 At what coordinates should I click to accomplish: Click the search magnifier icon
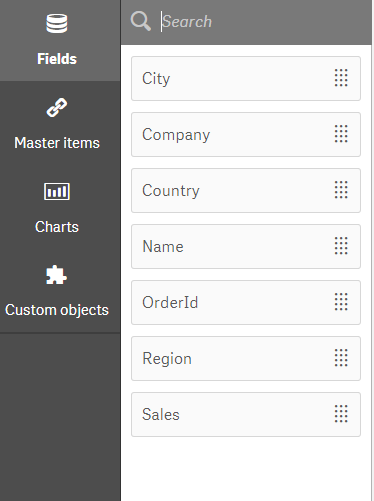[140, 21]
